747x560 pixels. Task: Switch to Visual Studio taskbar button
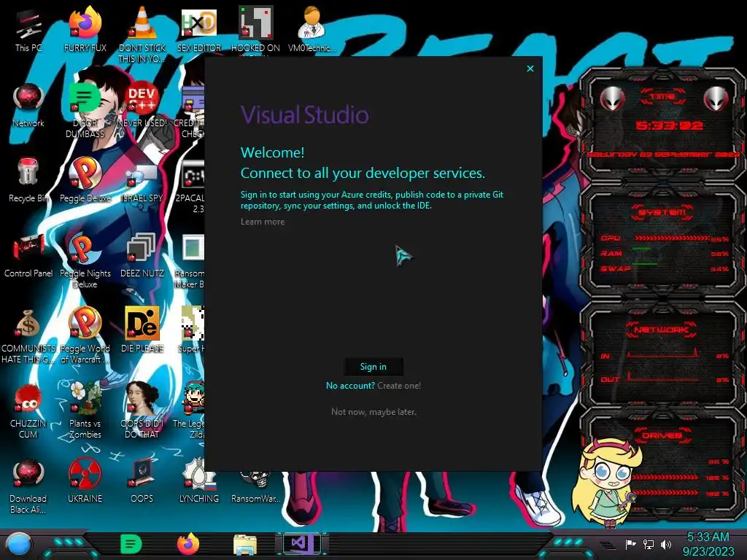coord(302,543)
